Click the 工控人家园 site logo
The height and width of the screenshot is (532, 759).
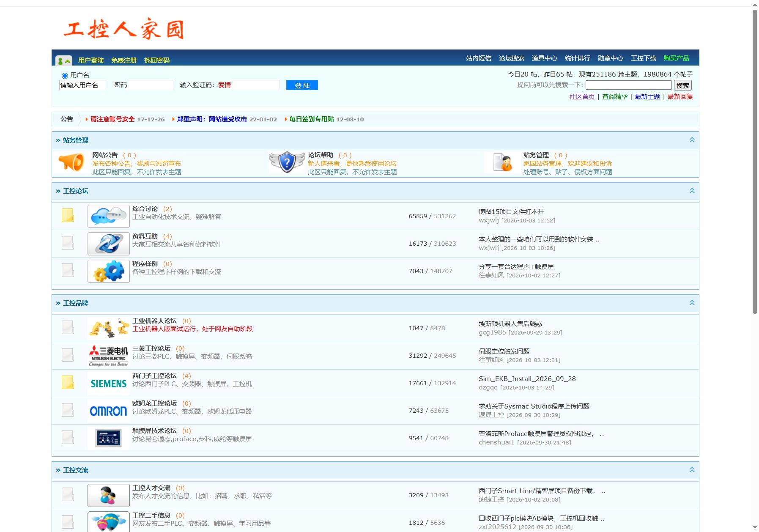124,28
